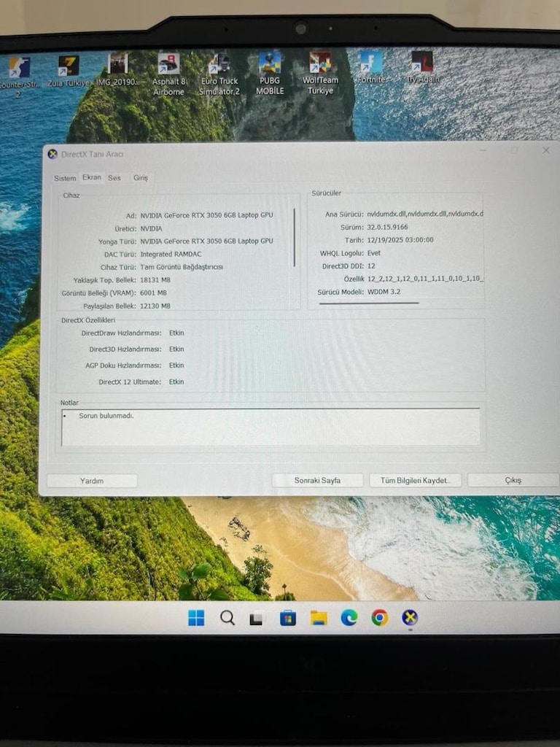
Task: Click the Sonraki Sayfa button
Action: (x=317, y=480)
